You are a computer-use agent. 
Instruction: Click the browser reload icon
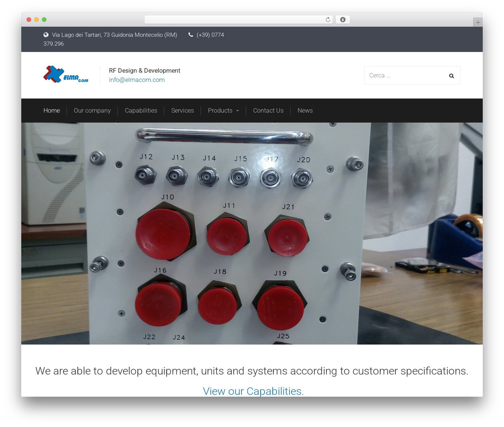click(328, 20)
